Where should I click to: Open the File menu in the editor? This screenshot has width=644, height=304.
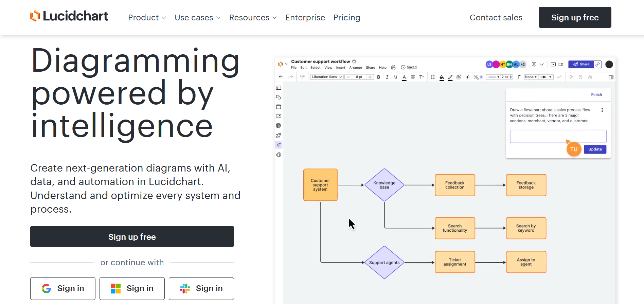[x=294, y=68]
